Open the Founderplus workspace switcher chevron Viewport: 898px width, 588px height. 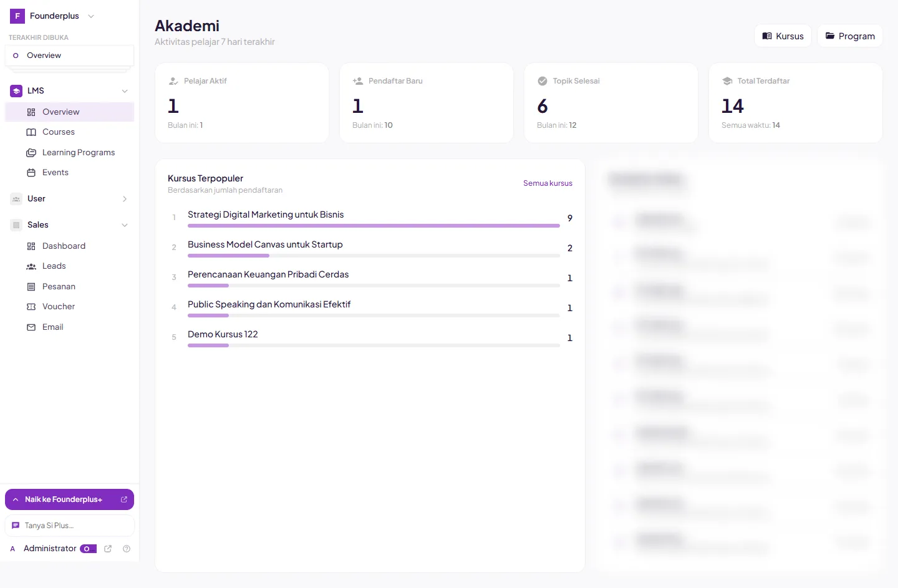(x=91, y=16)
